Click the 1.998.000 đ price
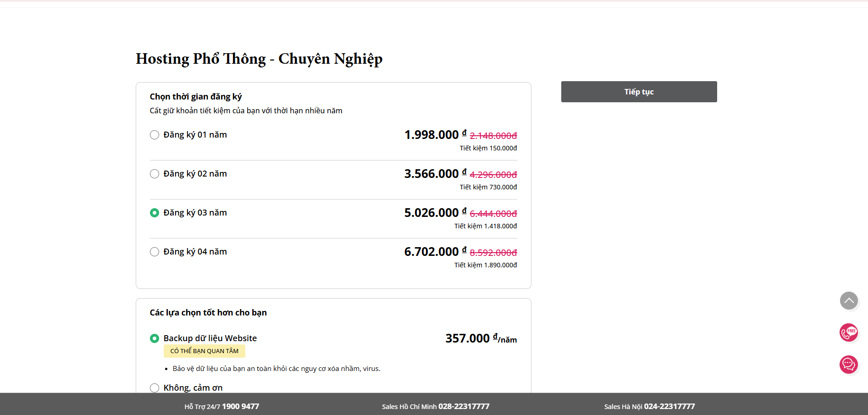Viewport: 868px width, 415px height. [431, 135]
